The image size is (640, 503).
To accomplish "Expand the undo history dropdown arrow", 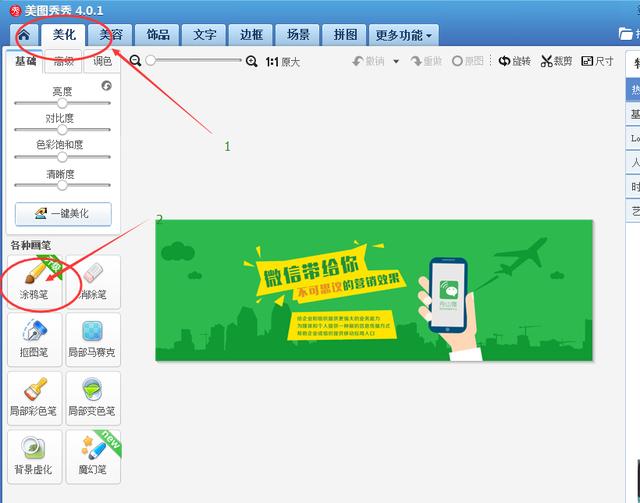I will point(396,62).
